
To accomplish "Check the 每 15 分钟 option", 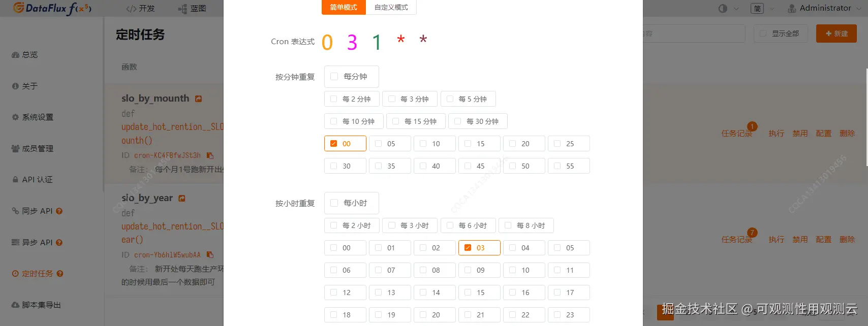I will click(x=396, y=121).
